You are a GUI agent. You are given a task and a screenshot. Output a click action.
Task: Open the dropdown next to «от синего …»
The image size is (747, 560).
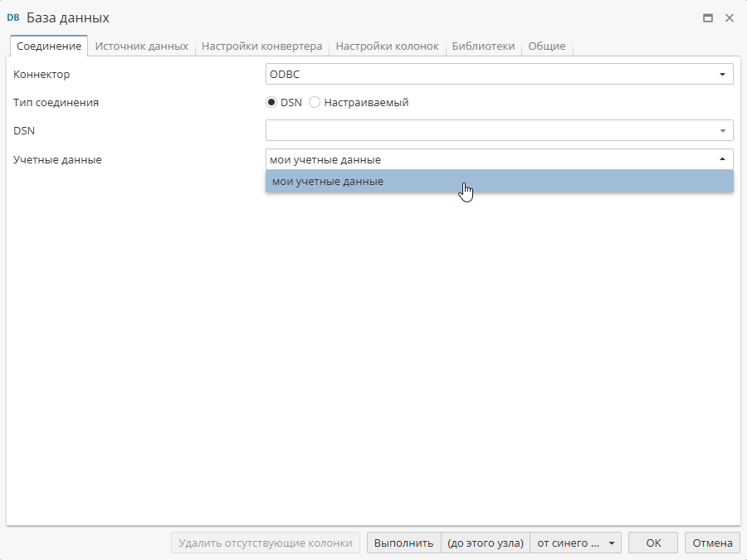(x=613, y=543)
